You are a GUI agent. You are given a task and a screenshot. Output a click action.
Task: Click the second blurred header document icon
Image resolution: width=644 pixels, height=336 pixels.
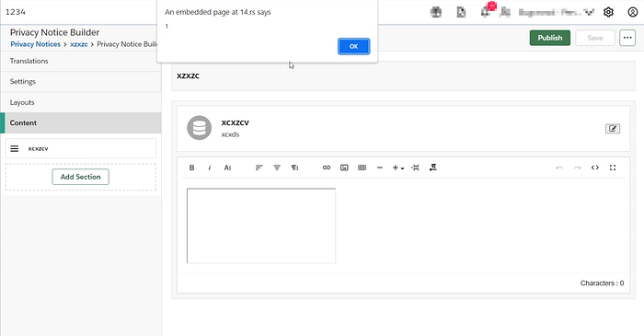click(x=461, y=12)
